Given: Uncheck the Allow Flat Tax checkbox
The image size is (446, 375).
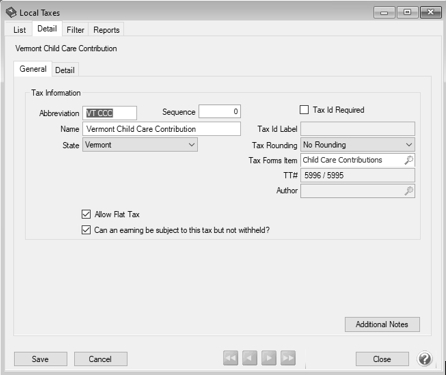Looking at the screenshot, I should point(86,214).
